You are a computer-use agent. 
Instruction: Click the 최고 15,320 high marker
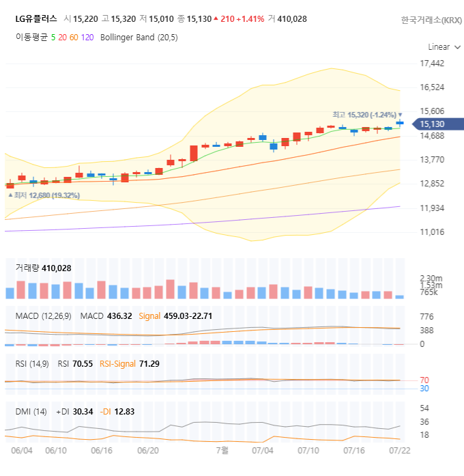(x=367, y=115)
